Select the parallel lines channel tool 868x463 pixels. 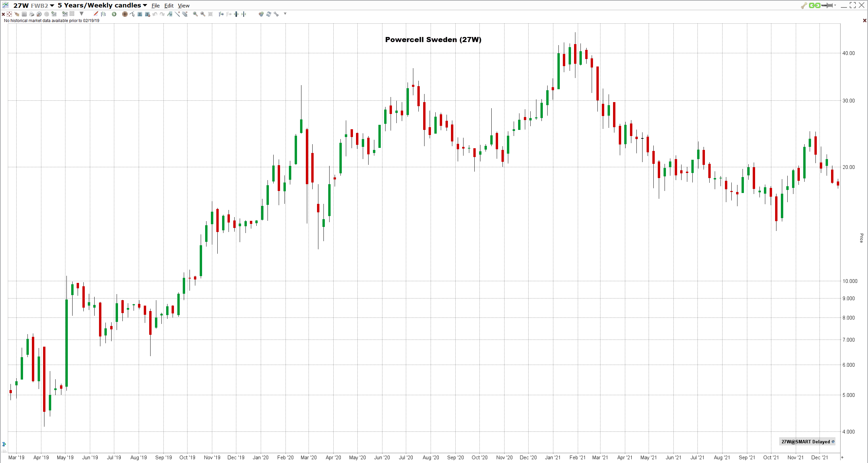point(184,14)
